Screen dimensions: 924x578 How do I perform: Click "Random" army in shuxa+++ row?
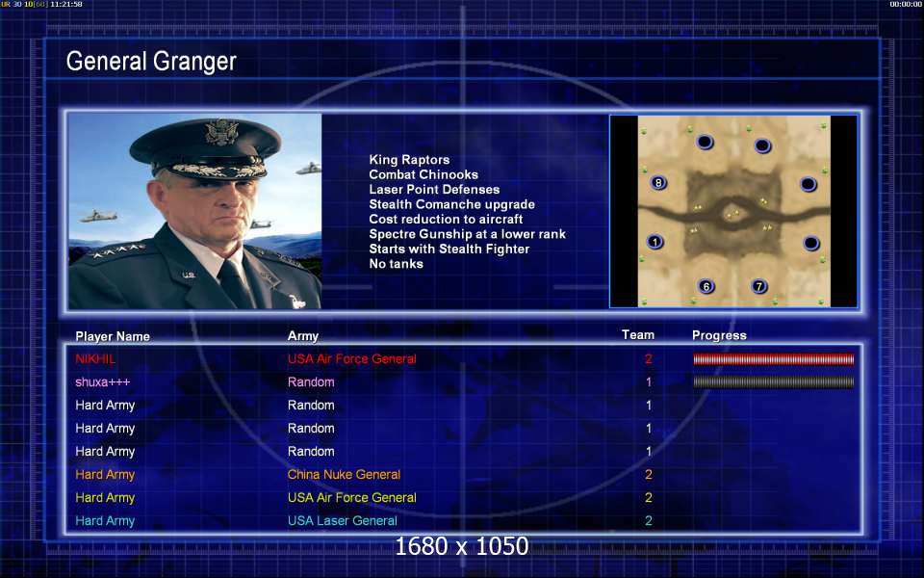pyautogui.click(x=311, y=382)
